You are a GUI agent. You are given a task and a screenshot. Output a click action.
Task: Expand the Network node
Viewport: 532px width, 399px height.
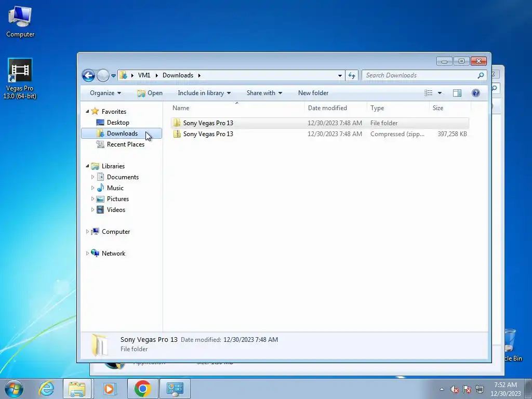[87, 253]
